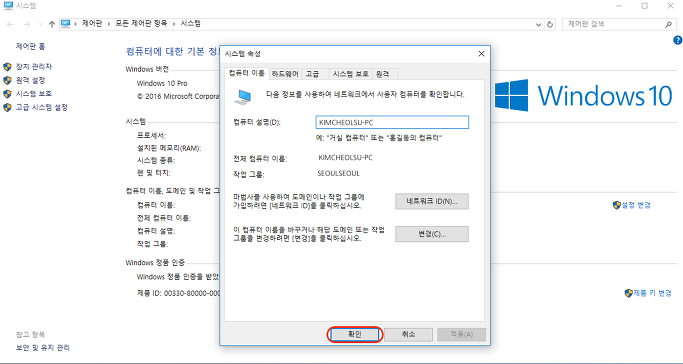Click the shield icon beside 장치 관리자

7,67
